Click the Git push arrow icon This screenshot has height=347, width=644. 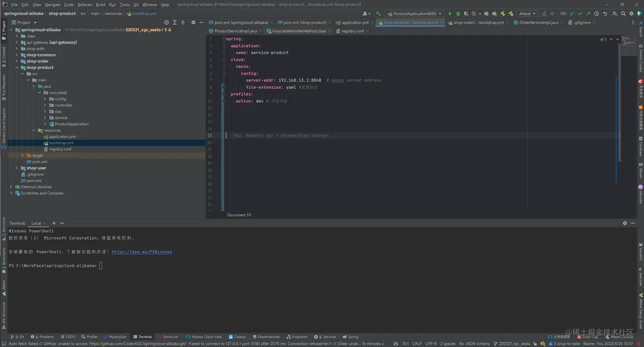point(588,14)
